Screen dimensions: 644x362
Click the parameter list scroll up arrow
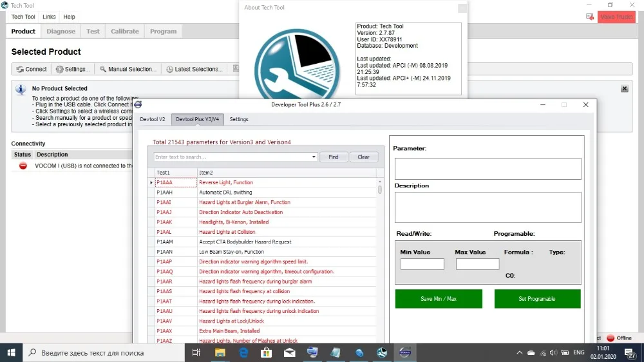point(380,182)
